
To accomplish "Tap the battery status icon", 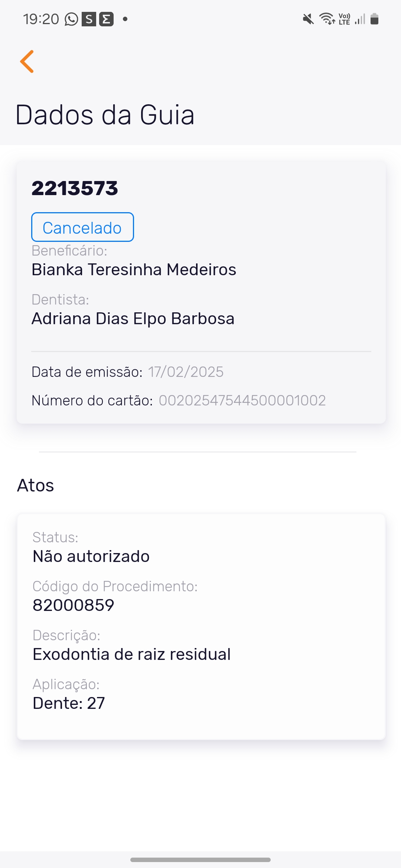I will [375, 19].
